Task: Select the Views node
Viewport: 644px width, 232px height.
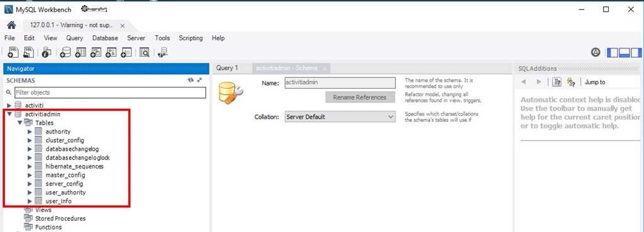Action: (43, 210)
